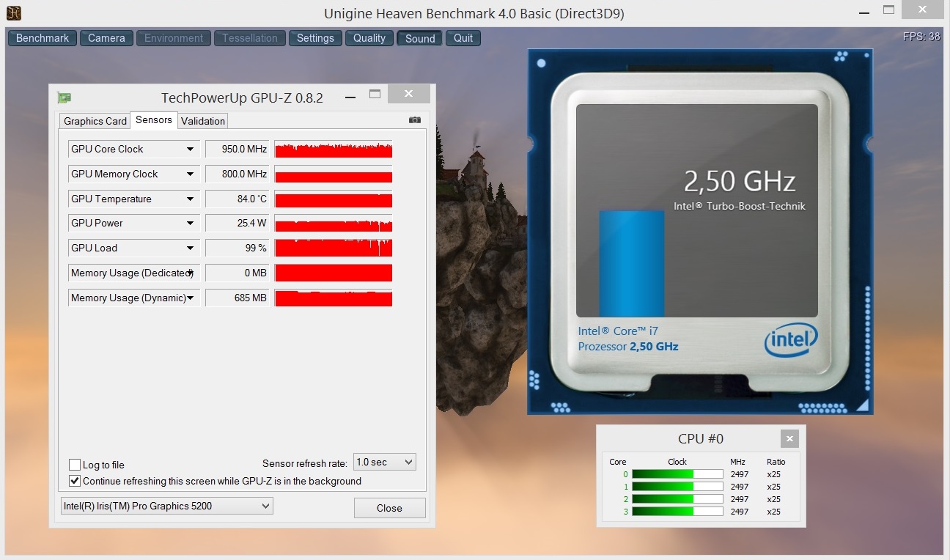Click the GPU Temperature history graph
The image size is (950, 560).
coord(334,199)
